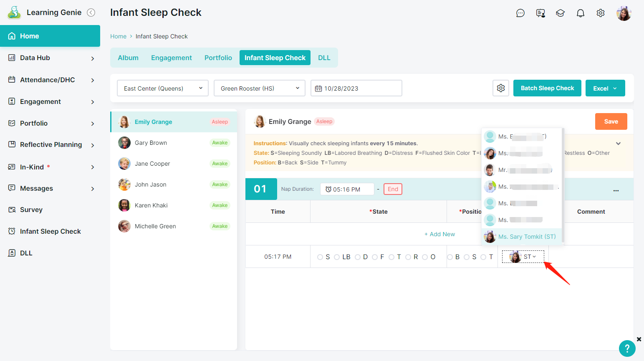This screenshot has height=361, width=644.
Task: Click the 10/28/2023 date field
Action: pyautogui.click(x=356, y=88)
